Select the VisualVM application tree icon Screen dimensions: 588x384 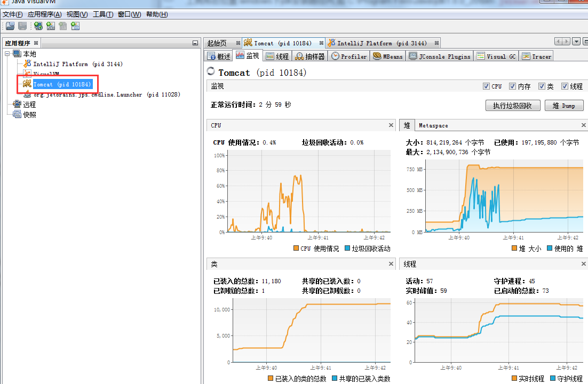pos(27,73)
